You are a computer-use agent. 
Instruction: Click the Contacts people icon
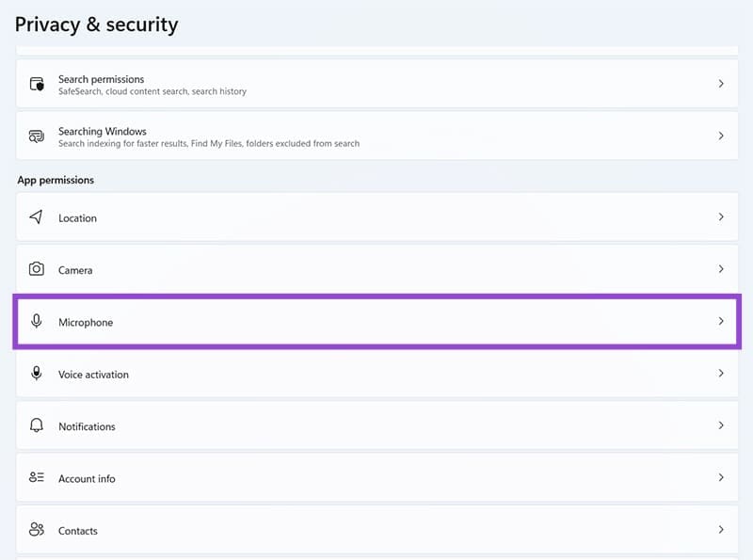(37, 530)
